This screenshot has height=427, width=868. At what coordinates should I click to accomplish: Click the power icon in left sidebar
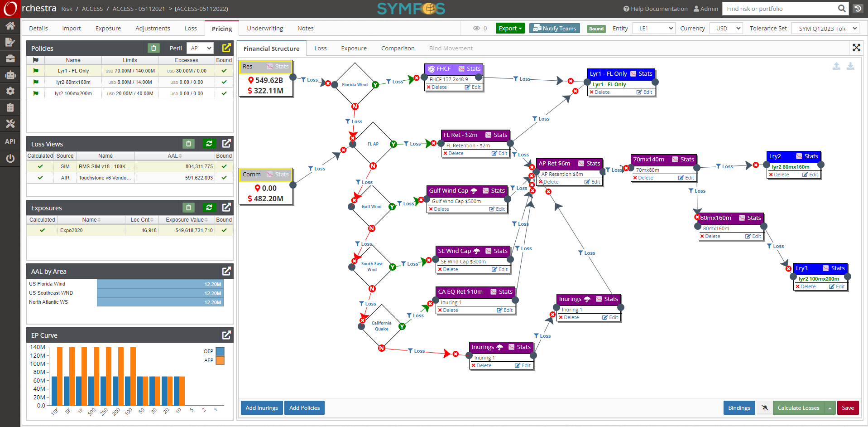tap(10, 158)
